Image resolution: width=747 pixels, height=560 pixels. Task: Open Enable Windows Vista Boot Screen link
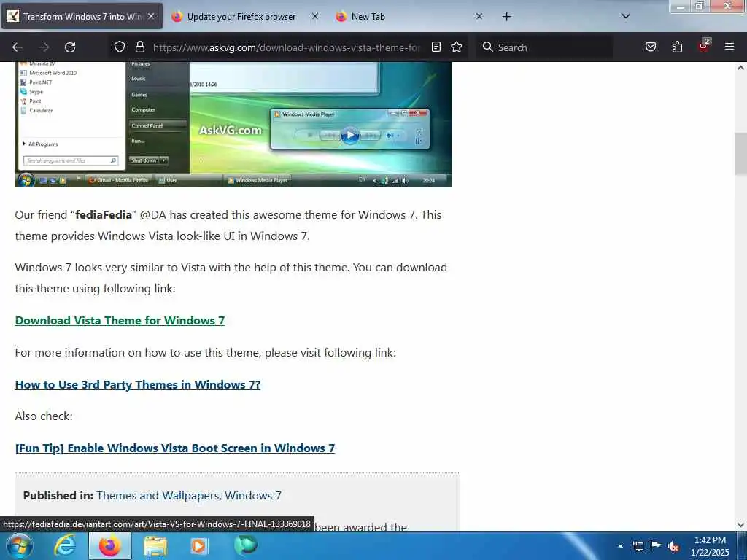tap(175, 448)
